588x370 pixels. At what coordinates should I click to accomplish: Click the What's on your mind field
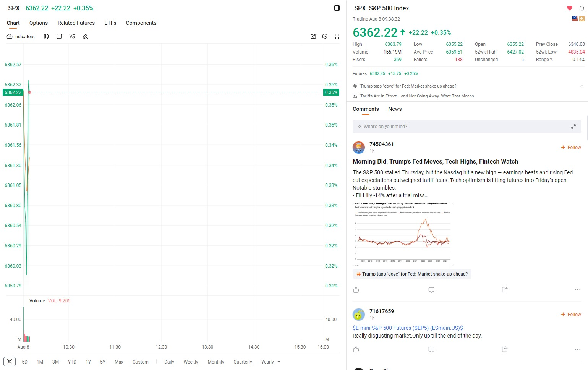click(467, 127)
